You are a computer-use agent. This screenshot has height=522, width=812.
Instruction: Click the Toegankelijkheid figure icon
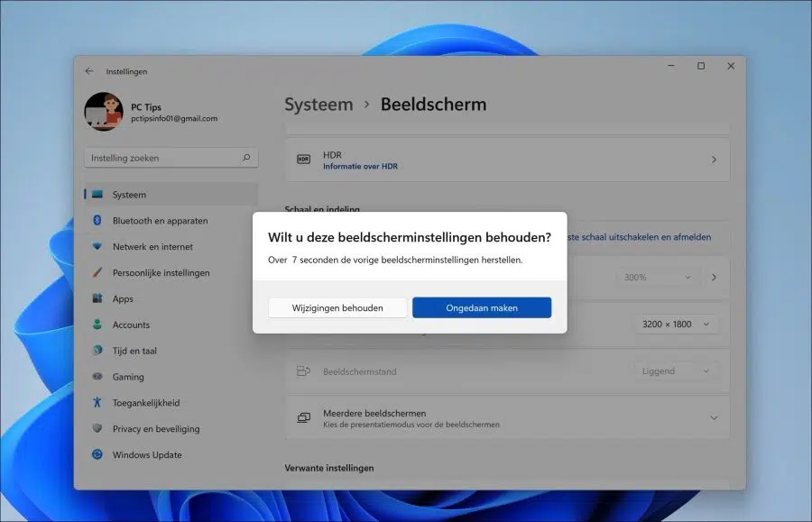97,402
